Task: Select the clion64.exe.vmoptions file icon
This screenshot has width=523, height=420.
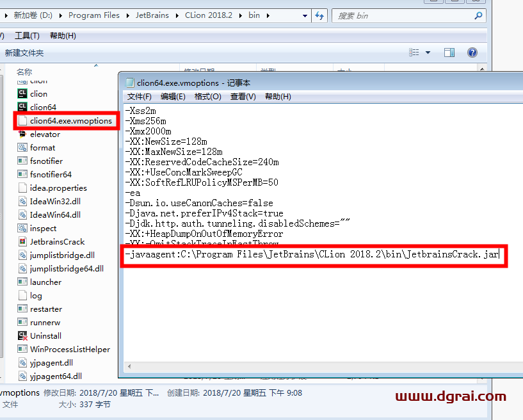Action: tap(22, 120)
